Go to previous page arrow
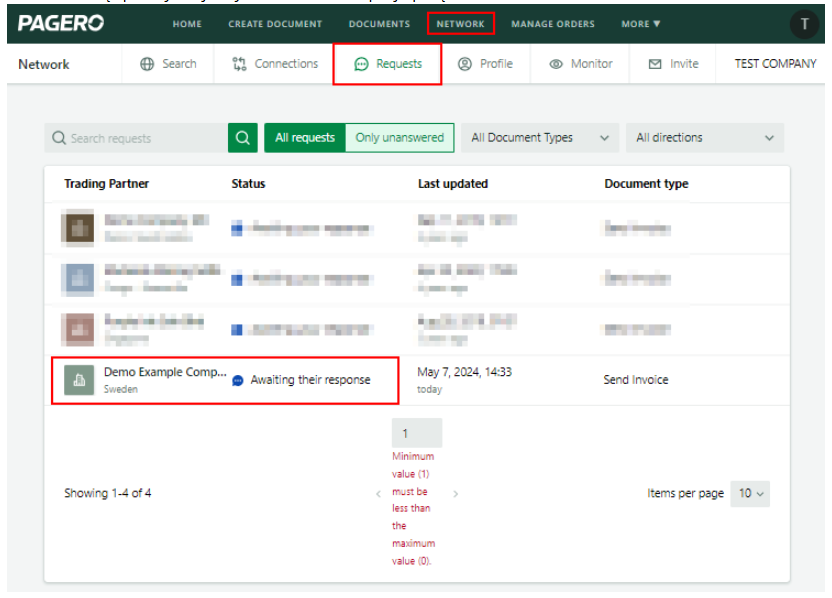832x598 pixels. (x=378, y=494)
